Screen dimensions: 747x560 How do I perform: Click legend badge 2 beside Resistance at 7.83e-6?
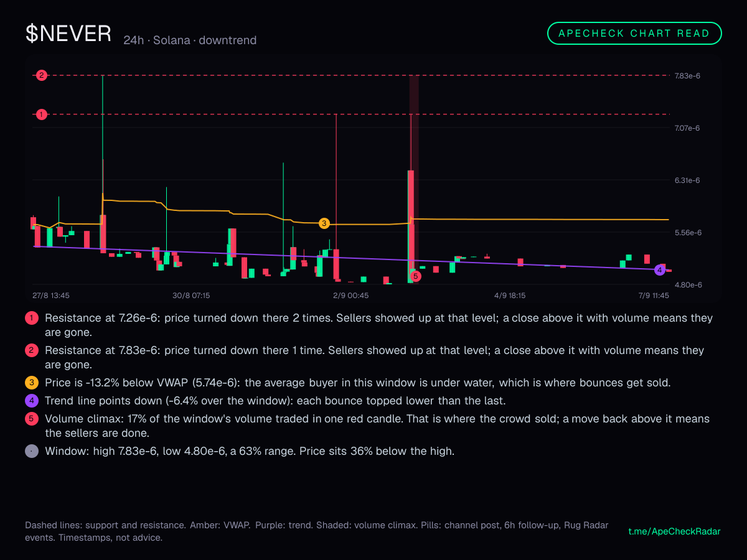32,350
